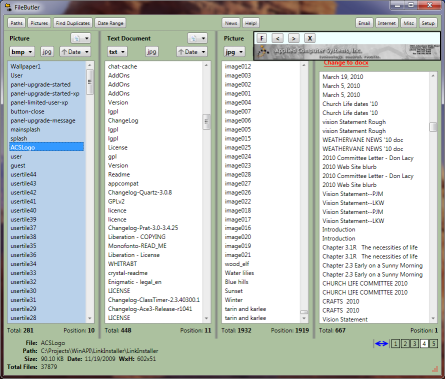Open the Setup button
Viewport: 445px width, 379px height.
(428, 23)
